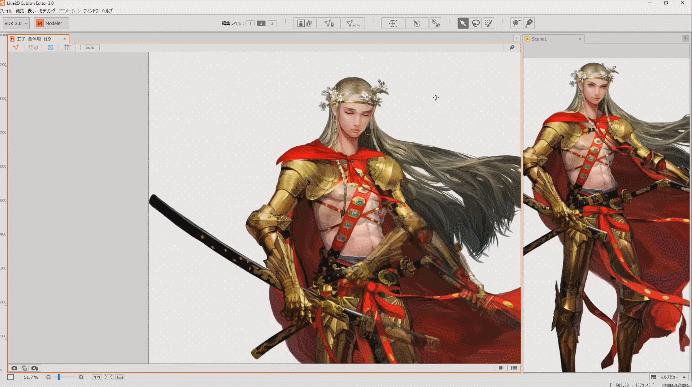The image size is (692, 387).
Task: Select the lasso selection tool
Action: (x=476, y=23)
